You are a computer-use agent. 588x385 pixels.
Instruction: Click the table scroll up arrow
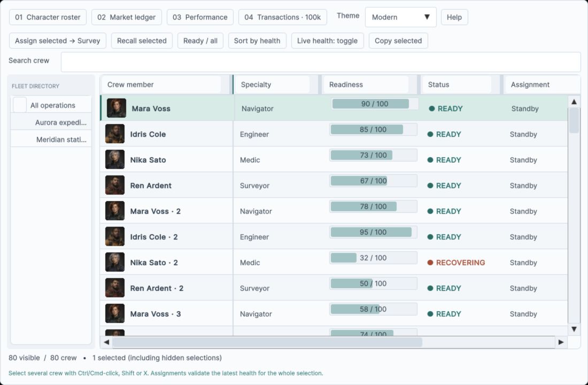tap(574, 102)
